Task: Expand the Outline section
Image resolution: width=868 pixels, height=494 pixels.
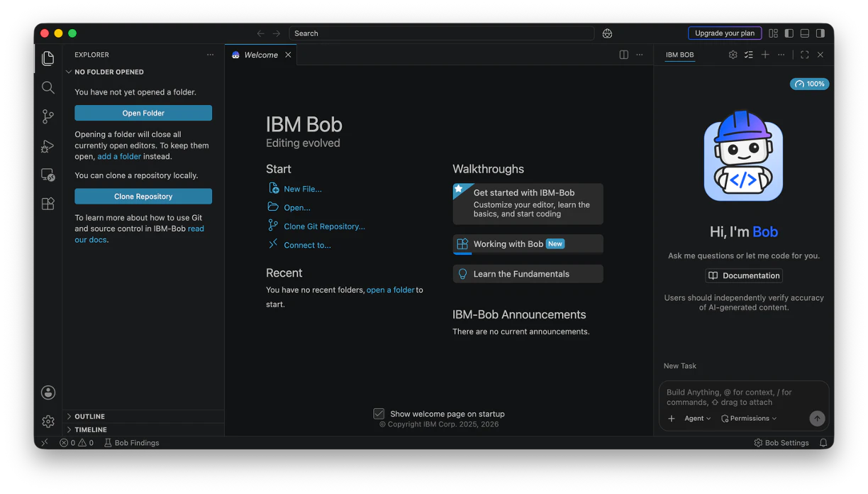Action: pyautogui.click(x=145, y=417)
